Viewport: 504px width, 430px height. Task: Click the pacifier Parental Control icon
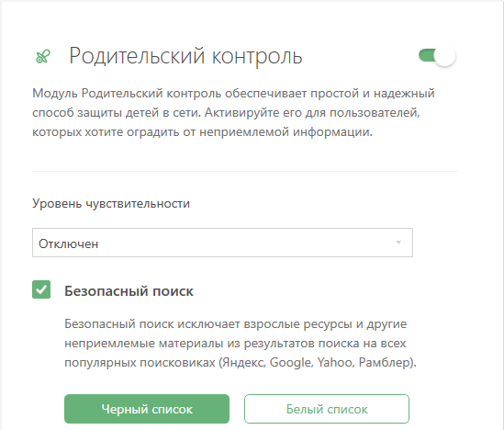(x=43, y=56)
